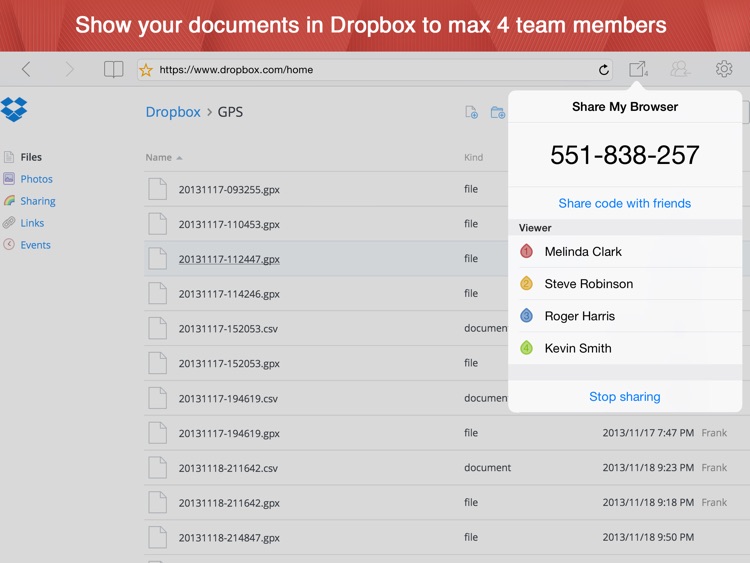
Task: Click the Links chain icon
Action: [9, 223]
